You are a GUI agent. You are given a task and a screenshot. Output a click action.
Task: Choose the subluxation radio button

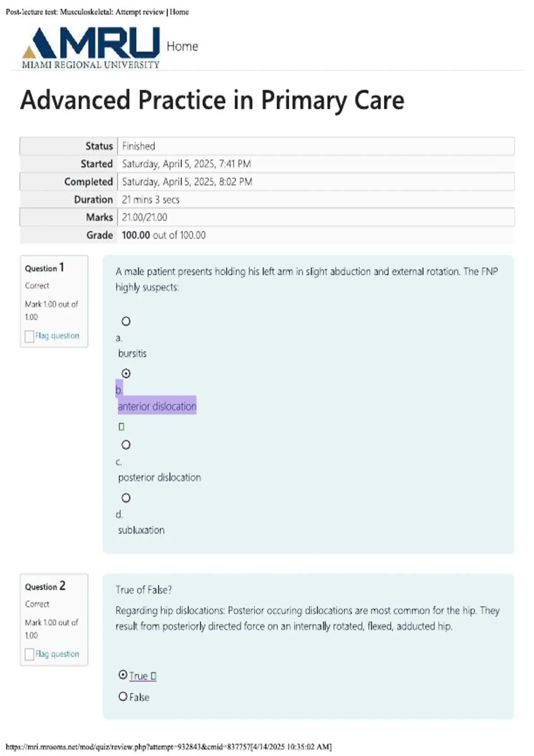pyautogui.click(x=126, y=498)
